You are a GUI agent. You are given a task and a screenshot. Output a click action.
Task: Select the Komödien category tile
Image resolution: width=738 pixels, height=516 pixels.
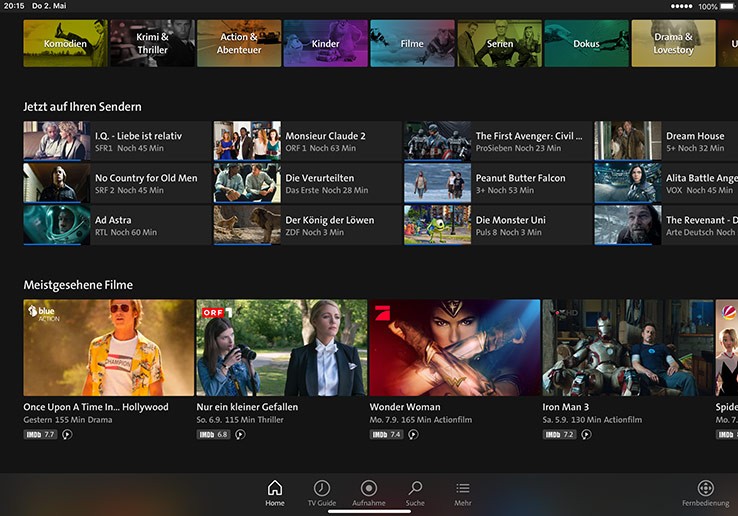65,43
